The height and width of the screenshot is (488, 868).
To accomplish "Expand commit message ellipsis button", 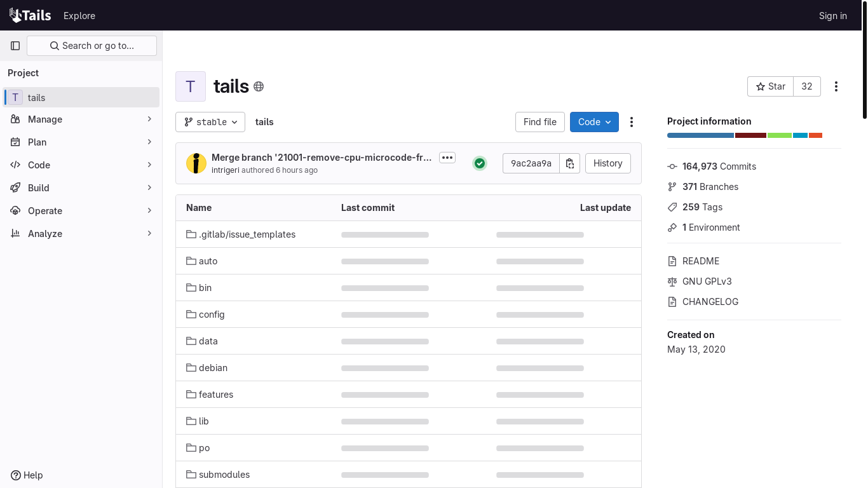I will pyautogui.click(x=447, y=158).
